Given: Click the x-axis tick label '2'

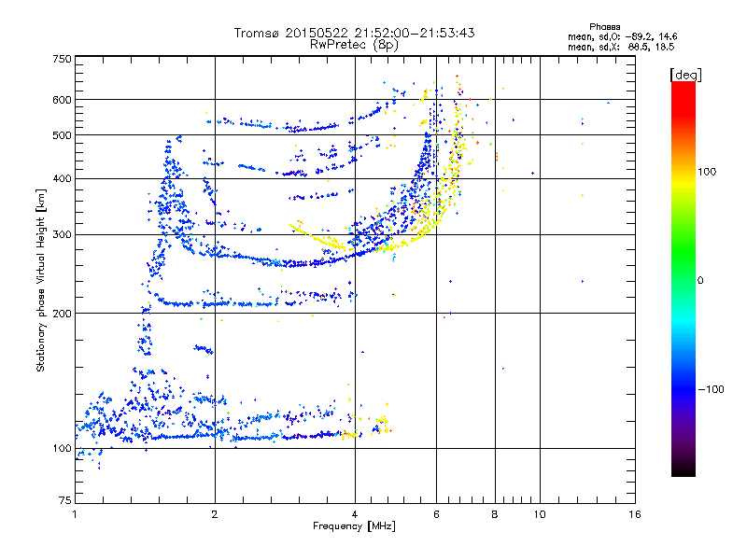Looking at the screenshot, I should pyautogui.click(x=215, y=514).
